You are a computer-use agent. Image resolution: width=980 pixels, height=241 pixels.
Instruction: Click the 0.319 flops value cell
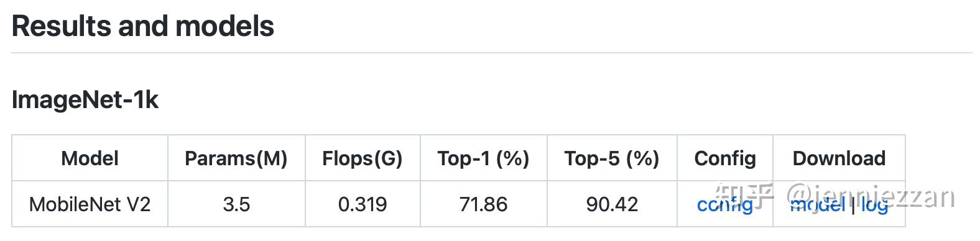(x=363, y=204)
